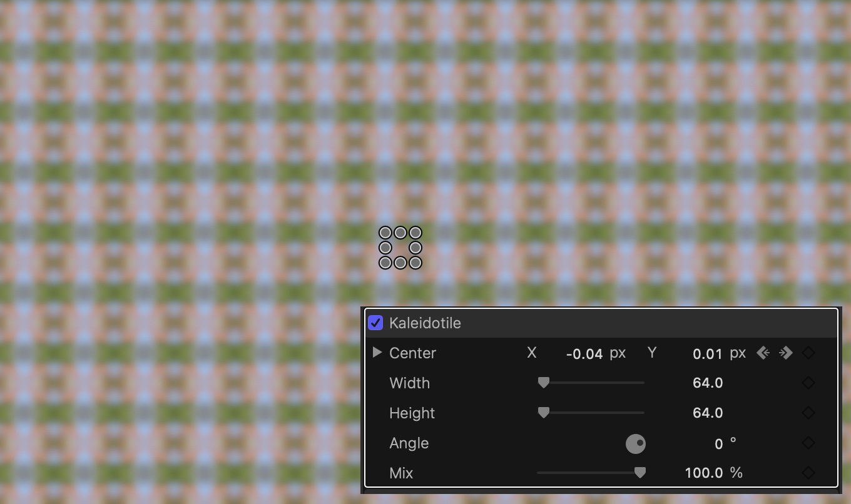Select the Width value 64.0 field

pyautogui.click(x=708, y=383)
